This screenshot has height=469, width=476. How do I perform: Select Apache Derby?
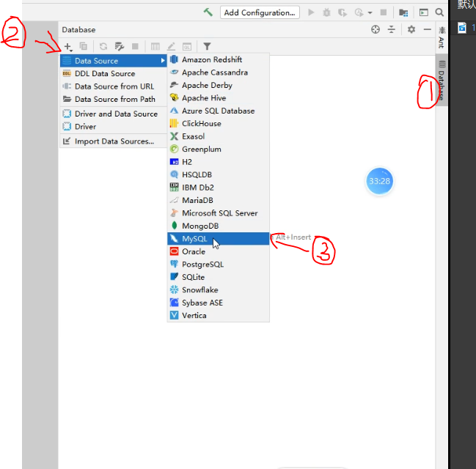pos(219,85)
